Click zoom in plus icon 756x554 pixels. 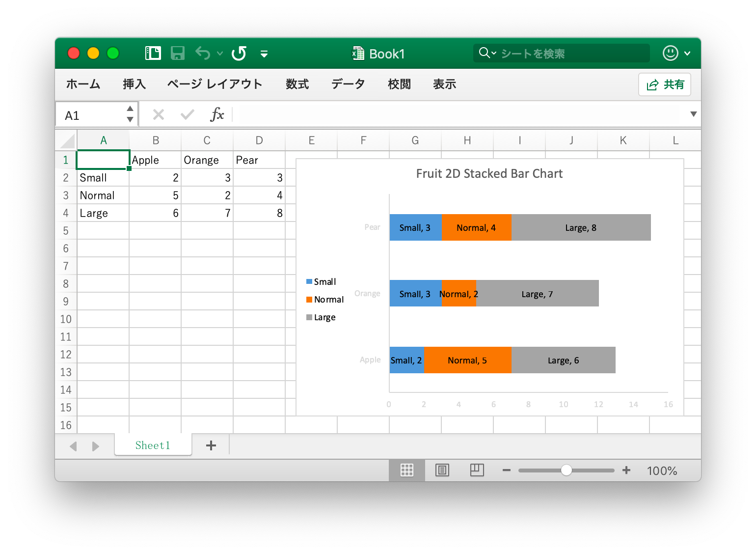click(626, 471)
